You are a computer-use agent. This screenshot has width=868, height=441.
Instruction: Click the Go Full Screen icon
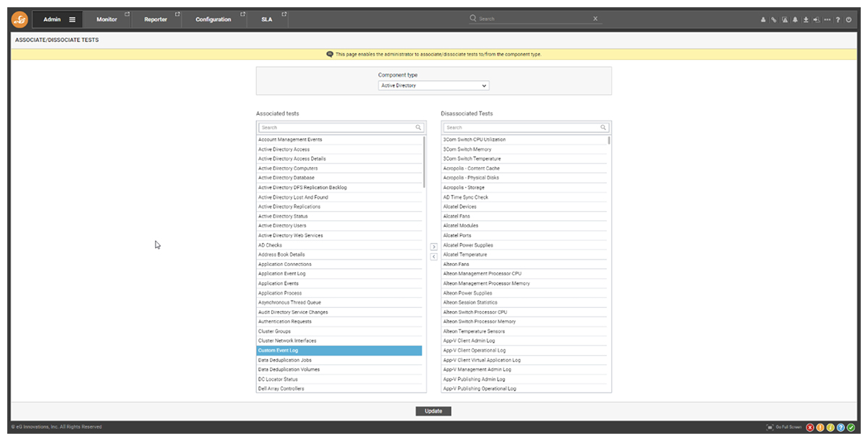[770, 427]
